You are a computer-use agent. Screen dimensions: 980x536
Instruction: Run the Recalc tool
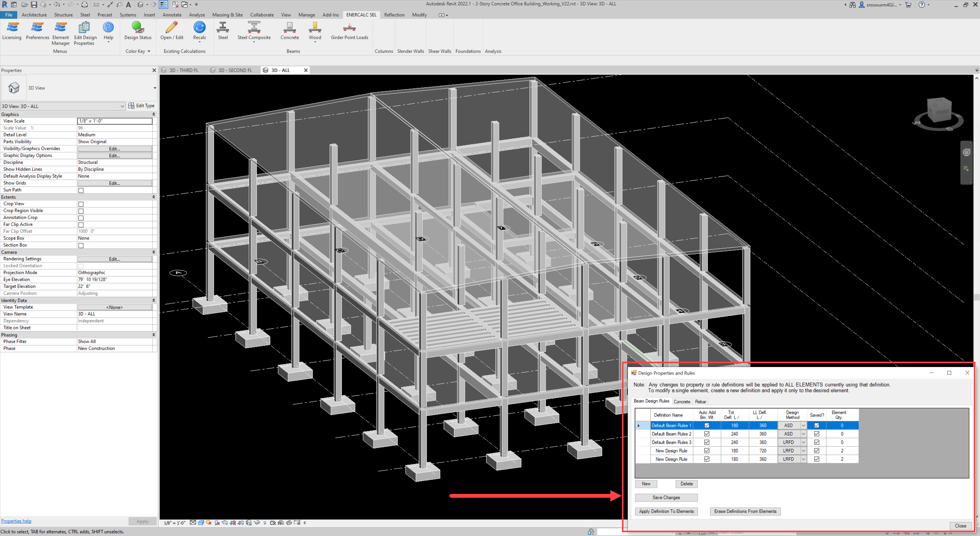199,32
